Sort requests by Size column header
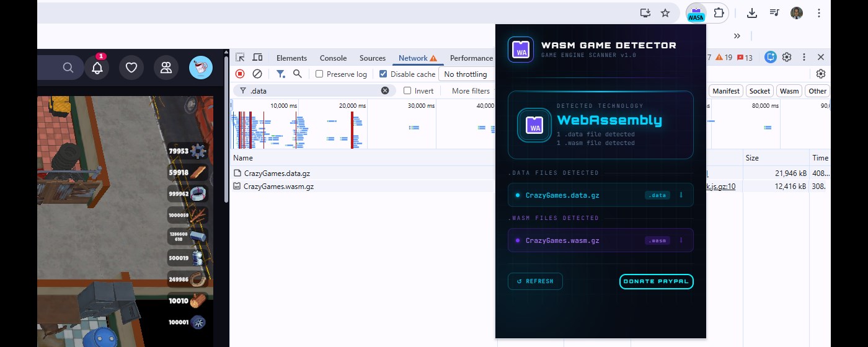Screen dimensions: 868x347 pyautogui.click(x=776, y=158)
